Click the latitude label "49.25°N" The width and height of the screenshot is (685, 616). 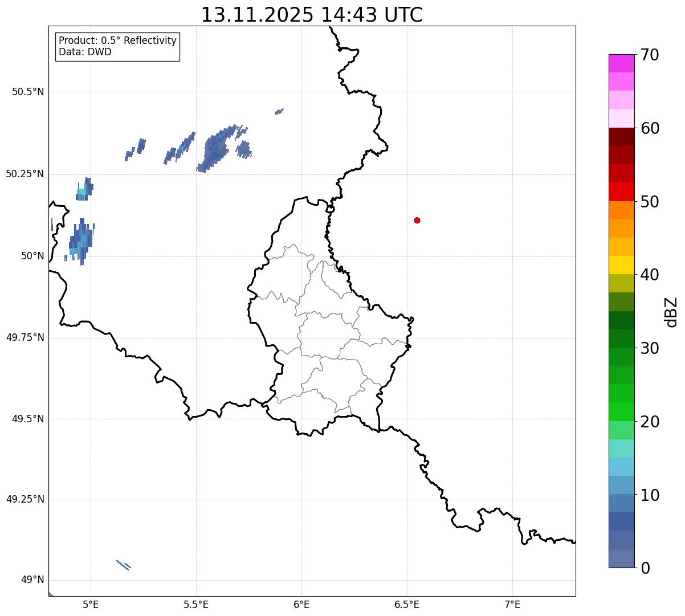pyautogui.click(x=25, y=500)
